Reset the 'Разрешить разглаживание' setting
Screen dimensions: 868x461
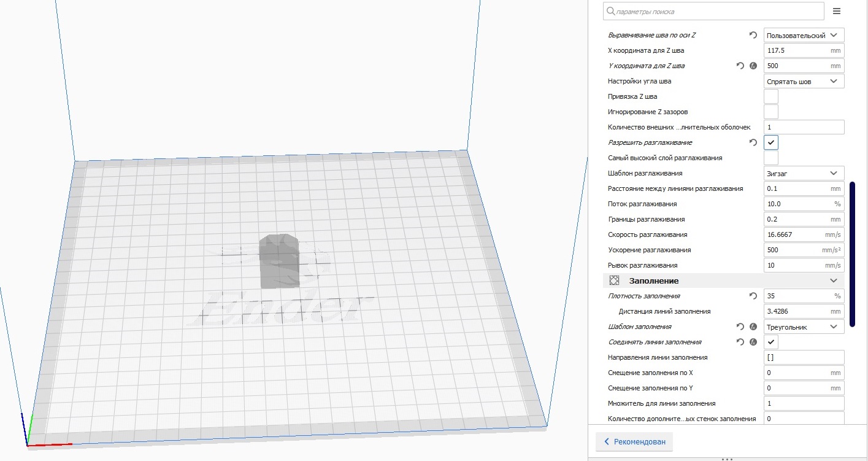[x=753, y=142]
